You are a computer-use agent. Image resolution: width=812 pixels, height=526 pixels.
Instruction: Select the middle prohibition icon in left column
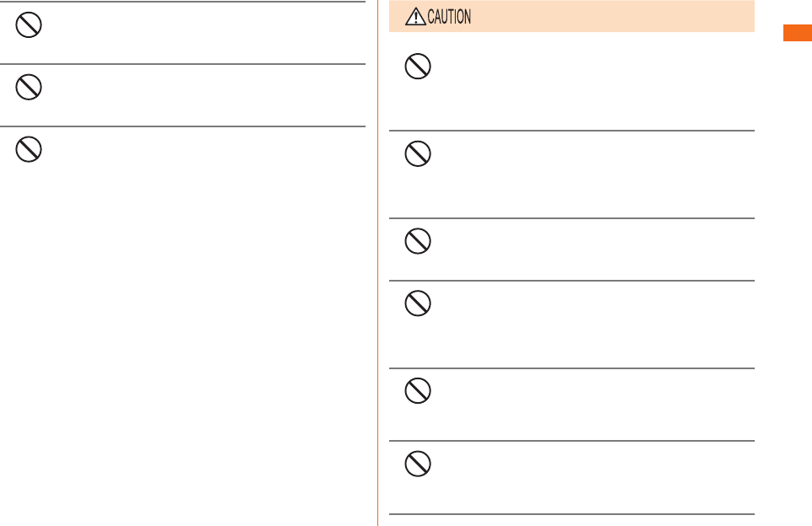tap(29, 87)
